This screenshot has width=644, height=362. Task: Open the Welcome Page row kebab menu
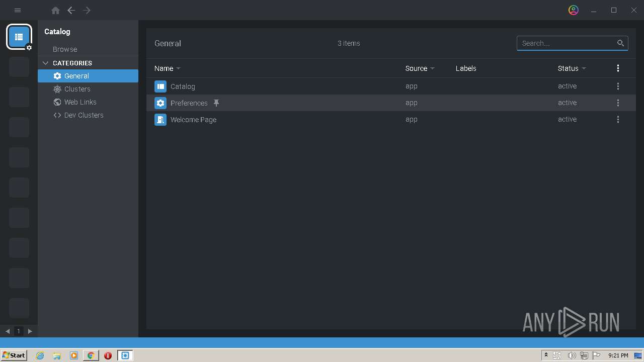coord(618,120)
